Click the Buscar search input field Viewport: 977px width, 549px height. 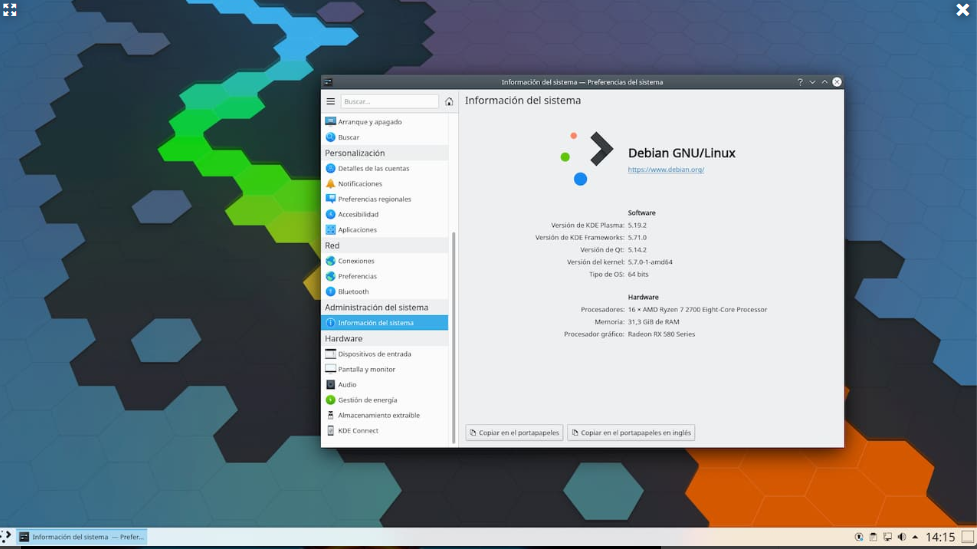pyautogui.click(x=389, y=102)
